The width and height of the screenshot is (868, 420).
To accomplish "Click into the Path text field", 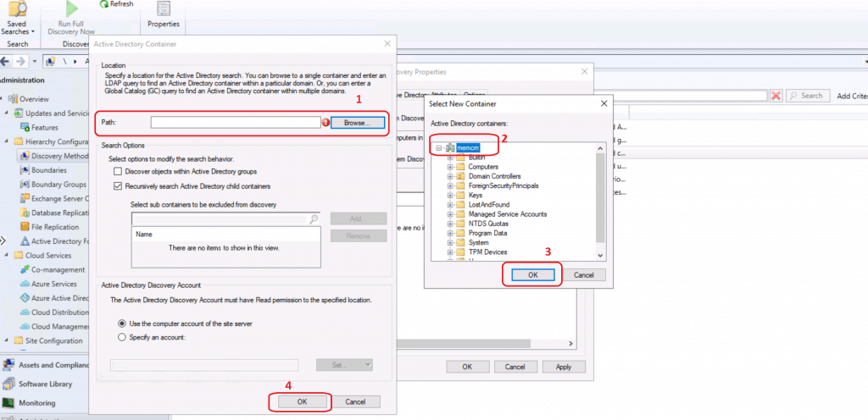I will pos(236,123).
